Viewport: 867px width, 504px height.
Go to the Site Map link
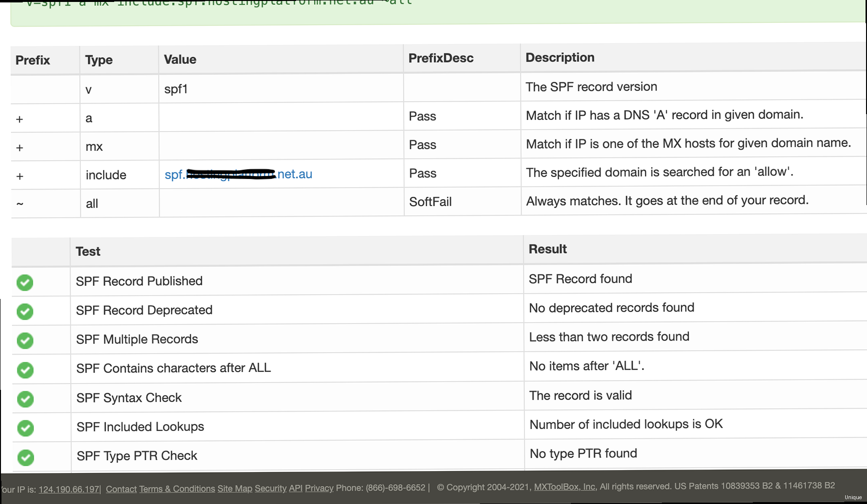[235, 489]
